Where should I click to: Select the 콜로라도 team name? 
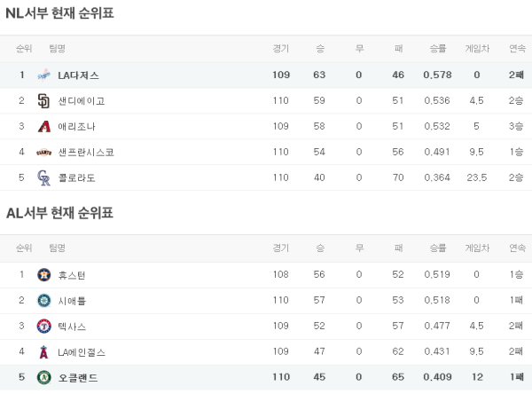point(76,178)
